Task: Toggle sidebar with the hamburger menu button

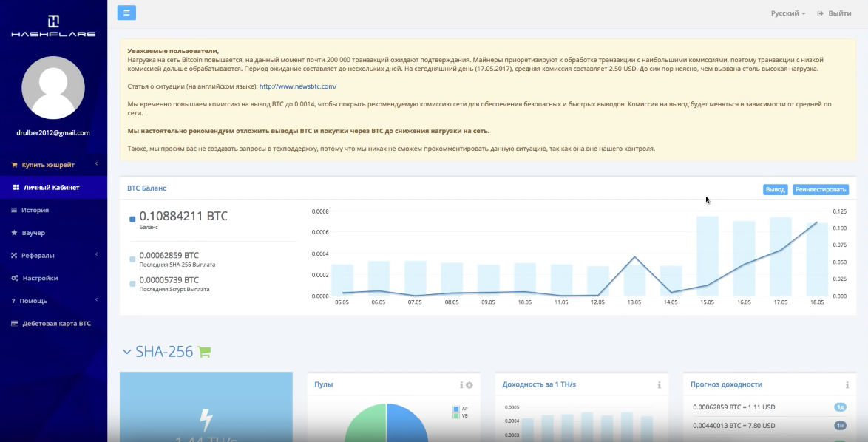Action: coord(126,13)
